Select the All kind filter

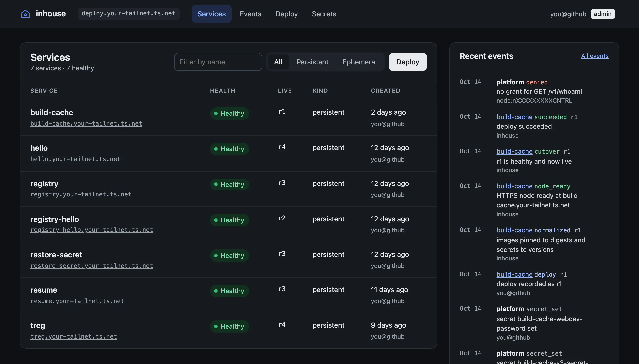click(x=278, y=62)
